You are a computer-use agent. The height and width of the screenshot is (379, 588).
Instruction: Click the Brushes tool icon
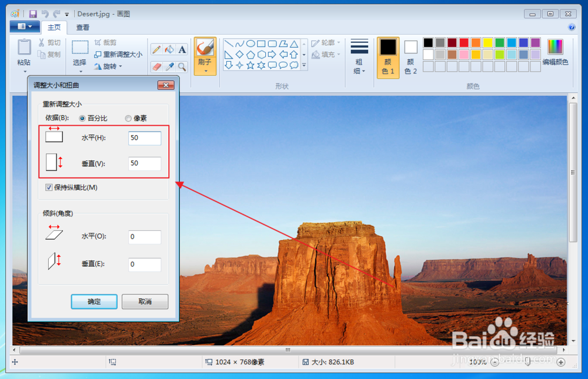(205, 48)
